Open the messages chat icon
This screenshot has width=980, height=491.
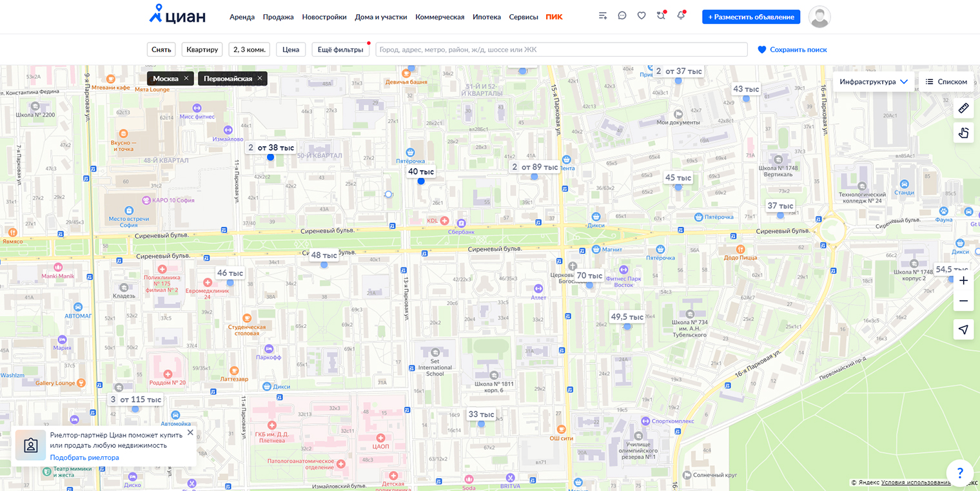[622, 16]
